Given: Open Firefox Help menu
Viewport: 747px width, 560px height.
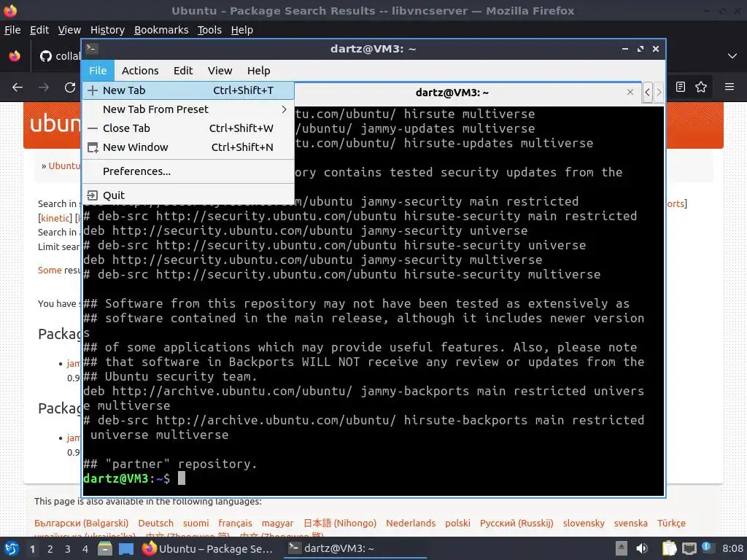Looking at the screenshot, I should coord(242,30).
